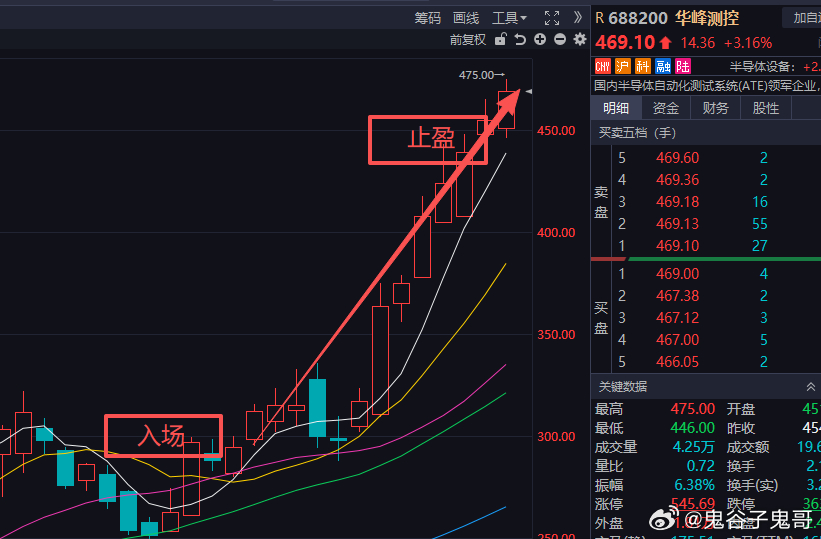The image size is (821, 539).
Task: Click the blue 融 margin badge
Action: tap(662, 66)
